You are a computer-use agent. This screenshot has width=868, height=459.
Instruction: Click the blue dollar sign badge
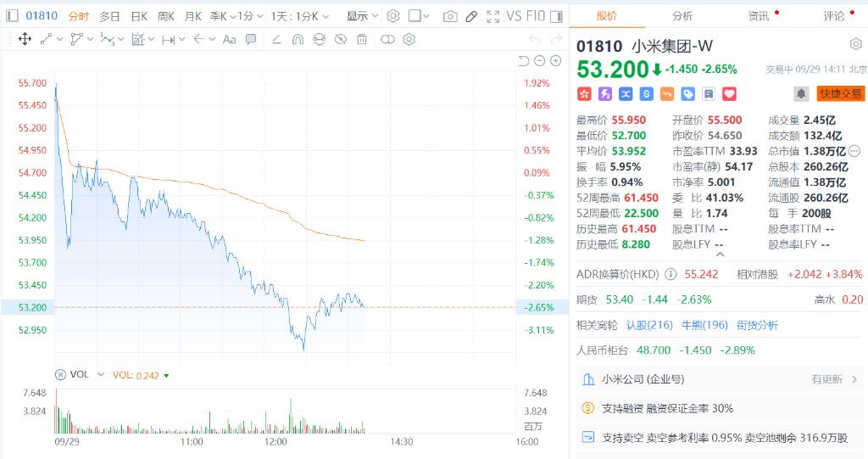(x=646, y=94)
